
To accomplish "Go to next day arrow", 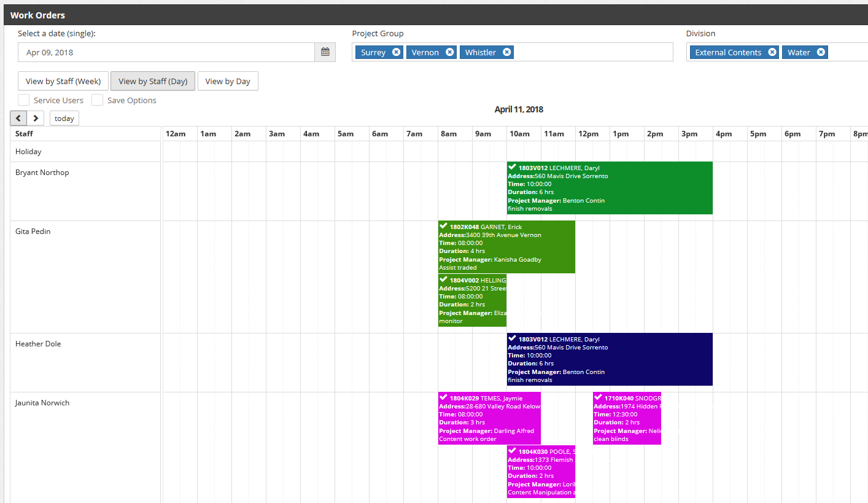I will click(x=36, y=119).
